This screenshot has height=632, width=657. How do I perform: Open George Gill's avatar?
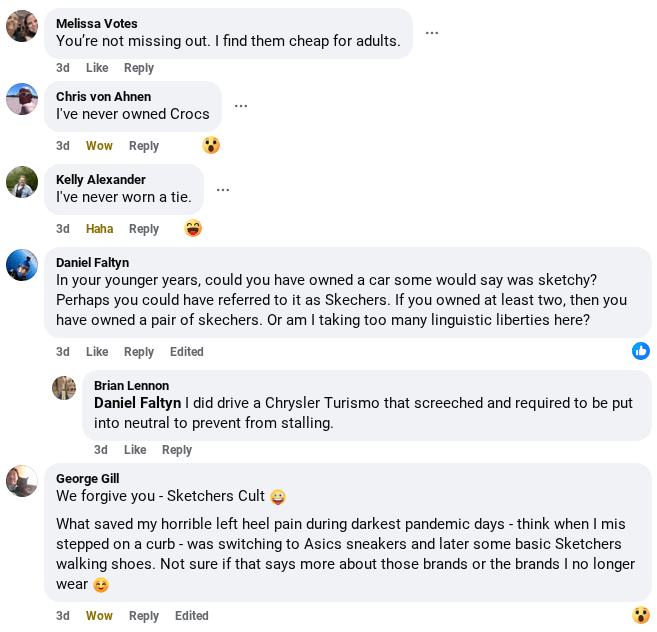click(x=22, y=481)
